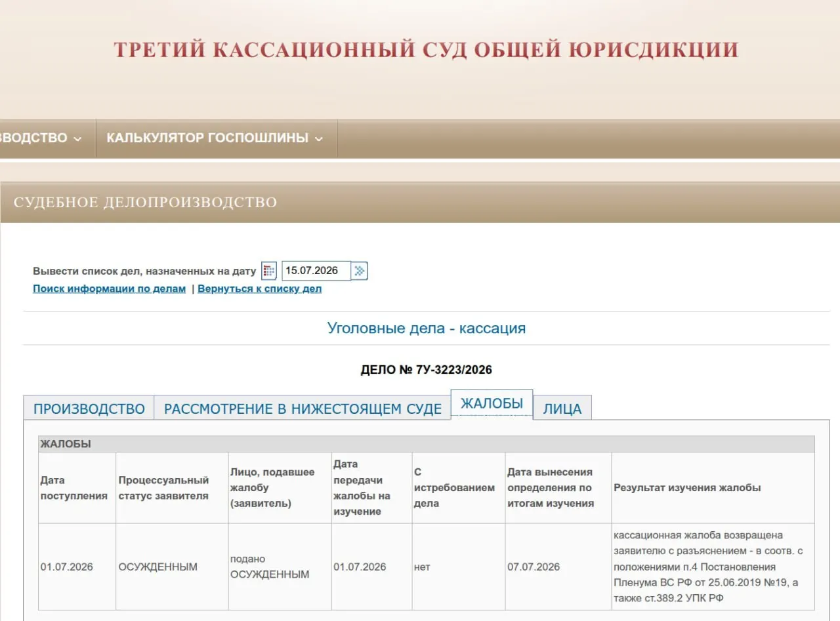This screenshot has height=621, width=840.
Task: Click Дата вынесения определения column header
Action: [558, 488]
